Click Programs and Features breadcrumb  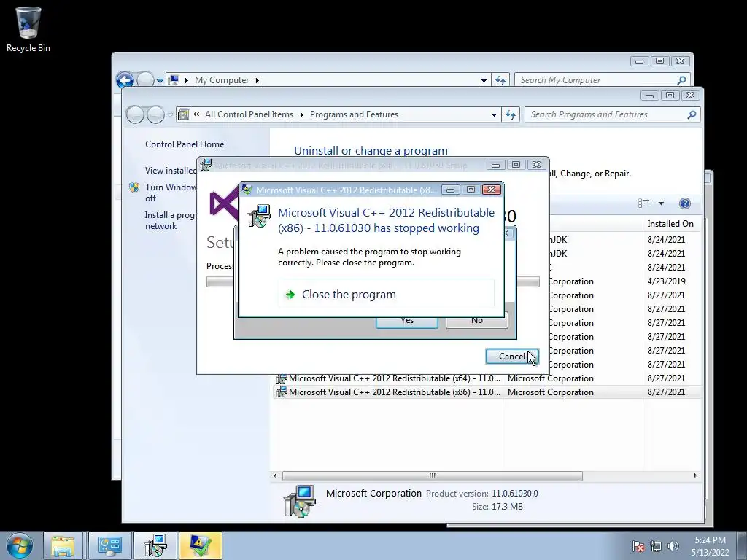354,114
